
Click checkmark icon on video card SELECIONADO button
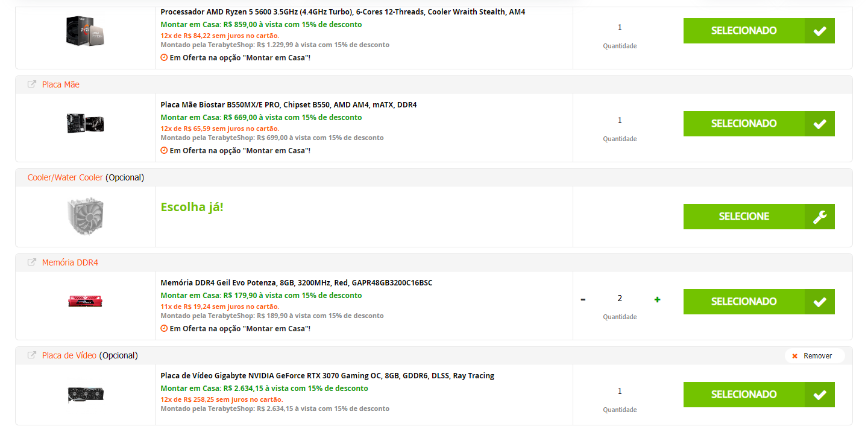[820, 395]
